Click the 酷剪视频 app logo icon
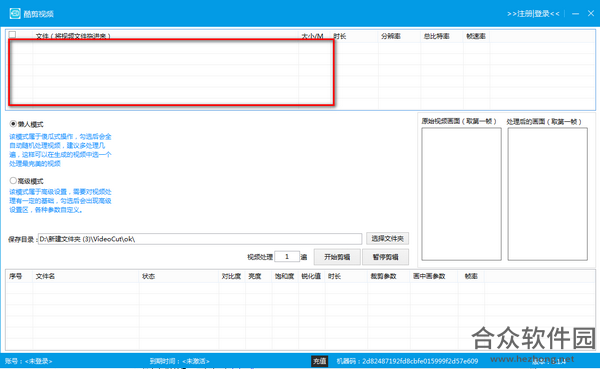The height and width of the screenshot is (369, 600). (x=15, y=13)
